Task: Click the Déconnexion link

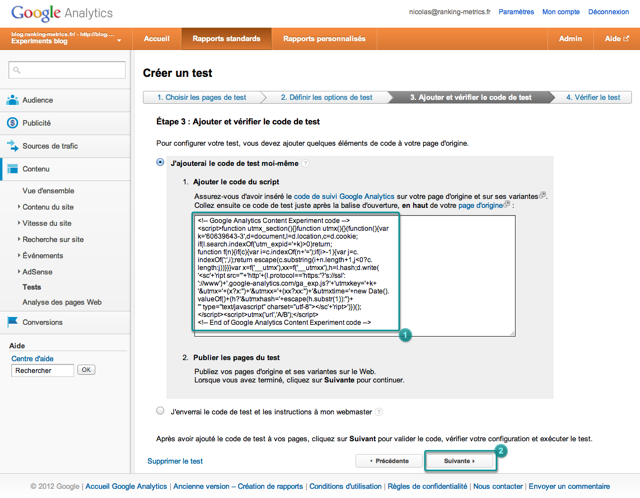Action: [608, 12]
